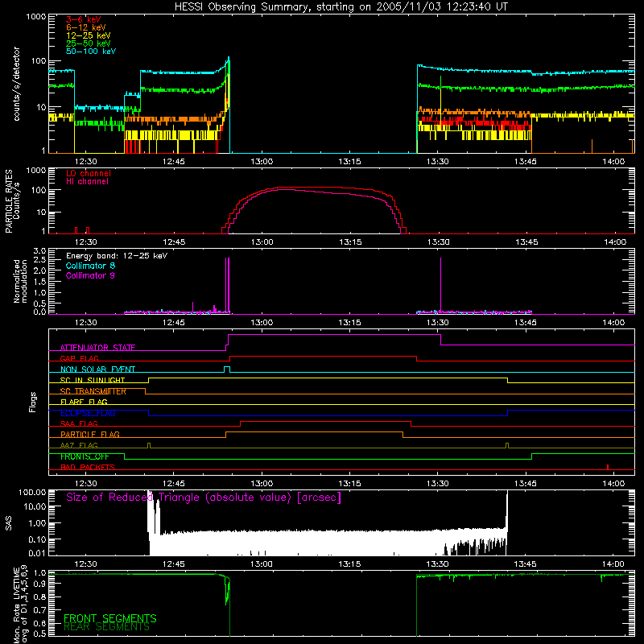
Task: Click the 'SAS' axis label
Action: click(x=9, y=522)
